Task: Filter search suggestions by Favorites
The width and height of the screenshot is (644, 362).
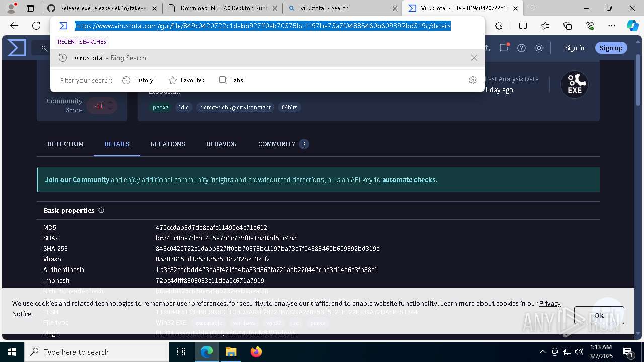Action: click(x=186, y=80)
